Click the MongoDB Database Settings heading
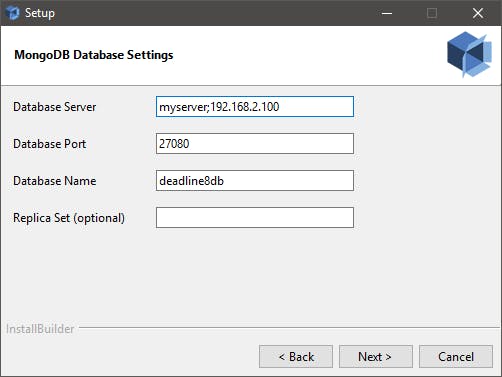Viewport: 502px width, 377px height. pos(94,55)
